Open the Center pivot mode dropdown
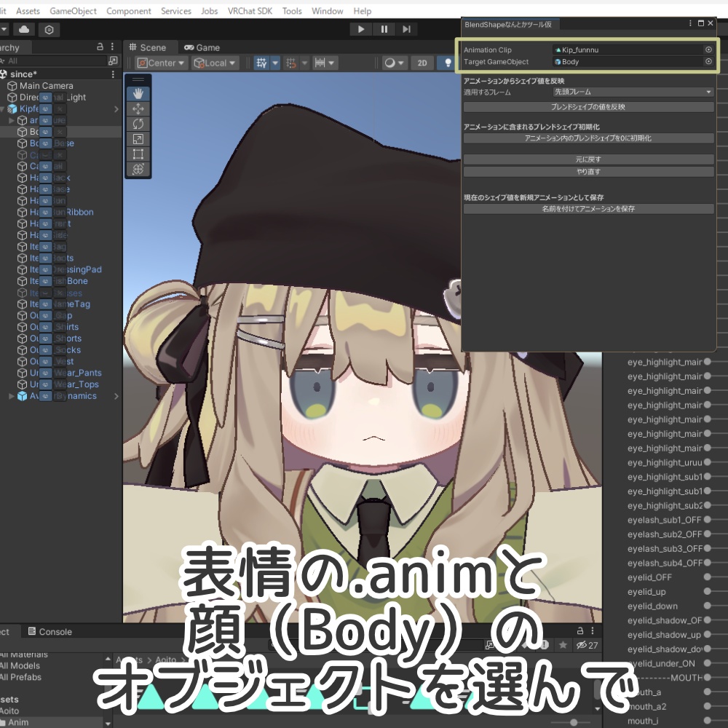Viewport: 728px width, 728px height. (161, 63)
